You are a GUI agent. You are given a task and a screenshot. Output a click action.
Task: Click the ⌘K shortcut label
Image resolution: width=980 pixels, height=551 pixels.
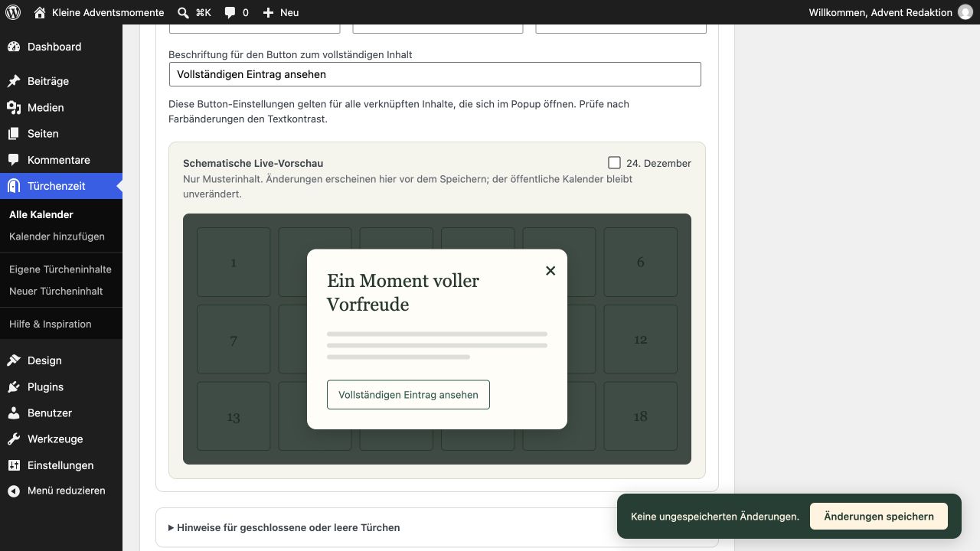(x=203, y=12)
